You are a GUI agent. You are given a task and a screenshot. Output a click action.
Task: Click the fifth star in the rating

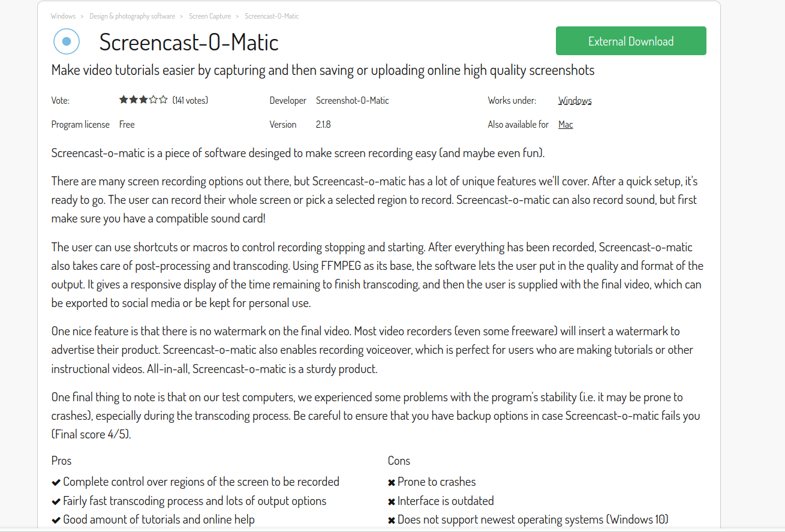click(x=163, y=100)
